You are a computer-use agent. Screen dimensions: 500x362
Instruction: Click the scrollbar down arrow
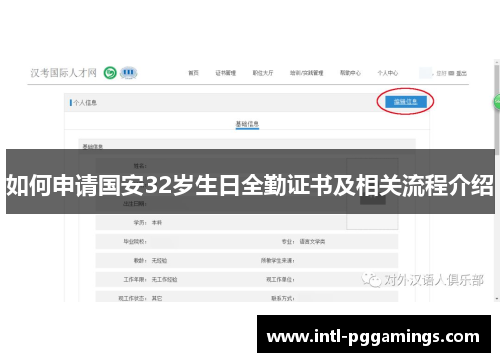497,299
